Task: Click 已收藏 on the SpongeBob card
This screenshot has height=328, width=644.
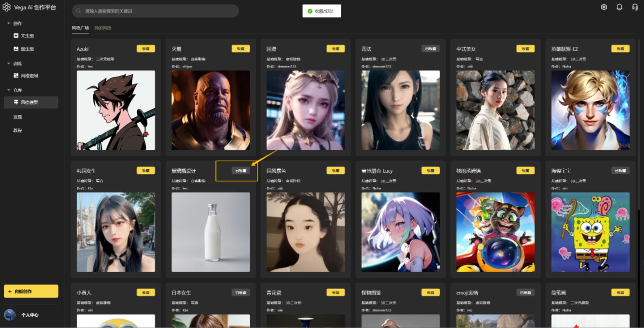Action: (620, 171)
